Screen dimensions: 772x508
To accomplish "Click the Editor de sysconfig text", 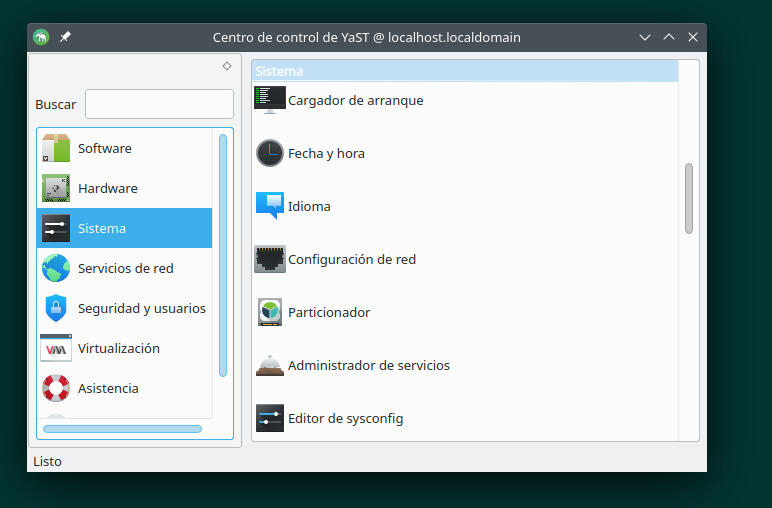I will [346, 418].
